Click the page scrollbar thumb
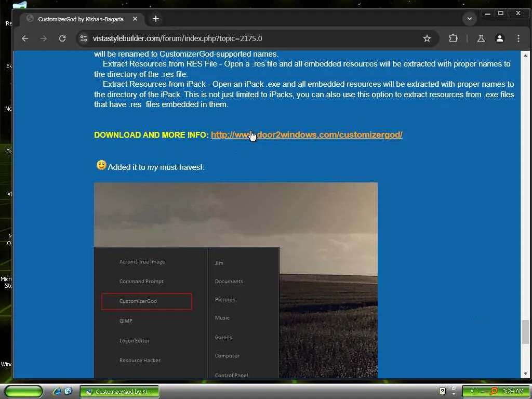The width and height of the screenshot is (532, 399). point(525,332)
